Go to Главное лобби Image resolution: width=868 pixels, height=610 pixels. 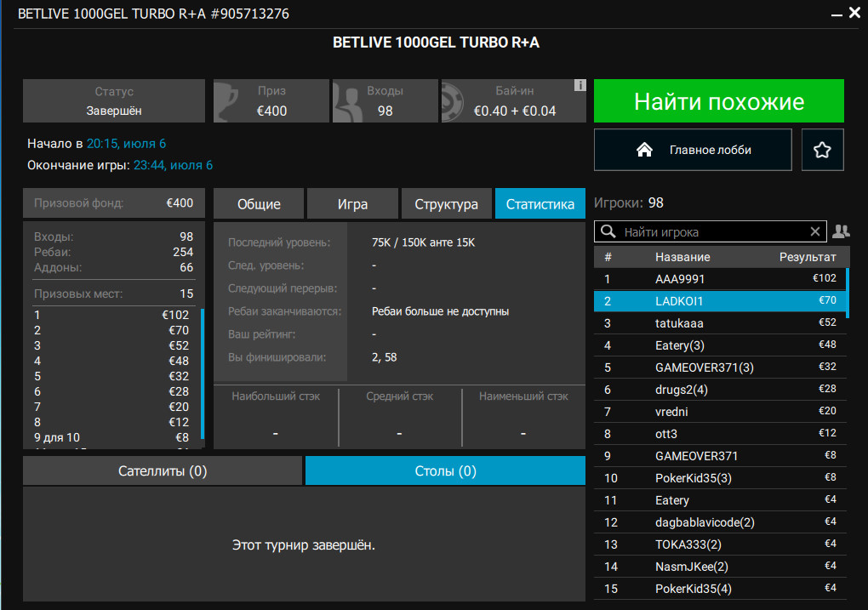693,150
